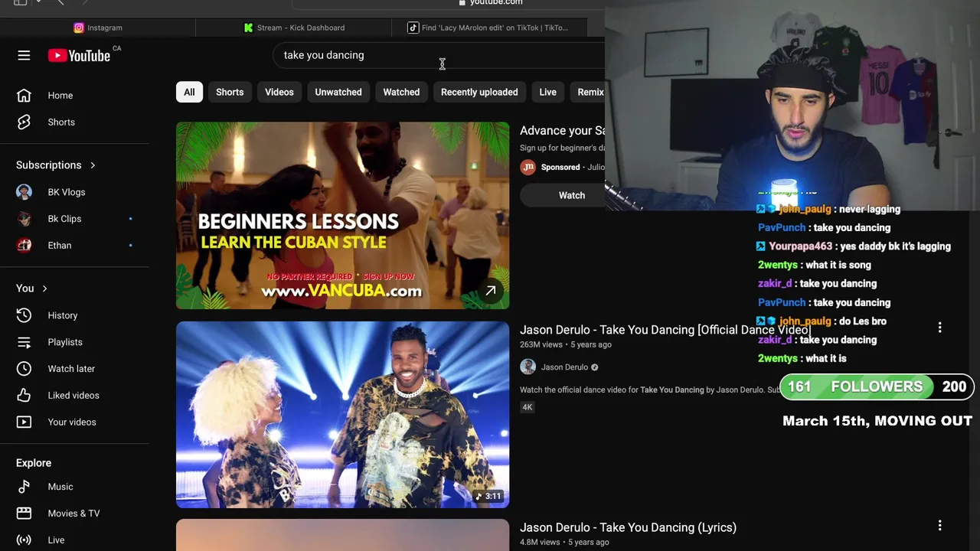Click the search box with 'take you dancing'
This screenshot has width=980, height=551.
pos(439,55)
